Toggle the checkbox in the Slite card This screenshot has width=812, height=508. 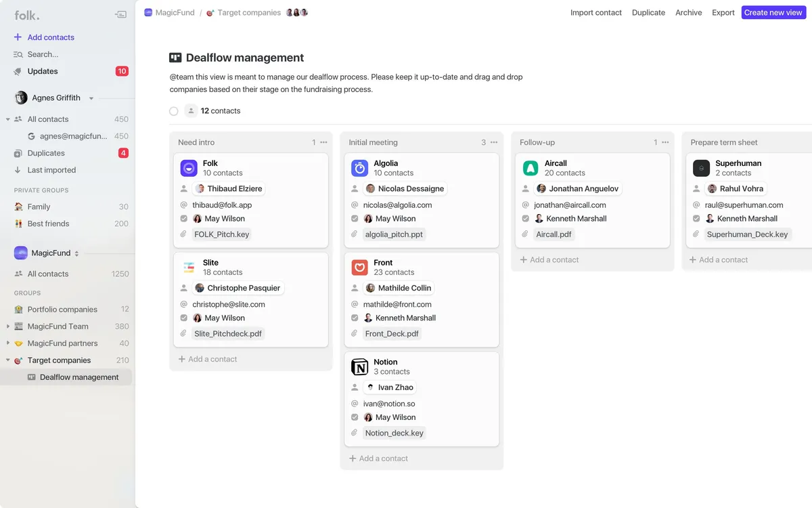click(183, 318)
